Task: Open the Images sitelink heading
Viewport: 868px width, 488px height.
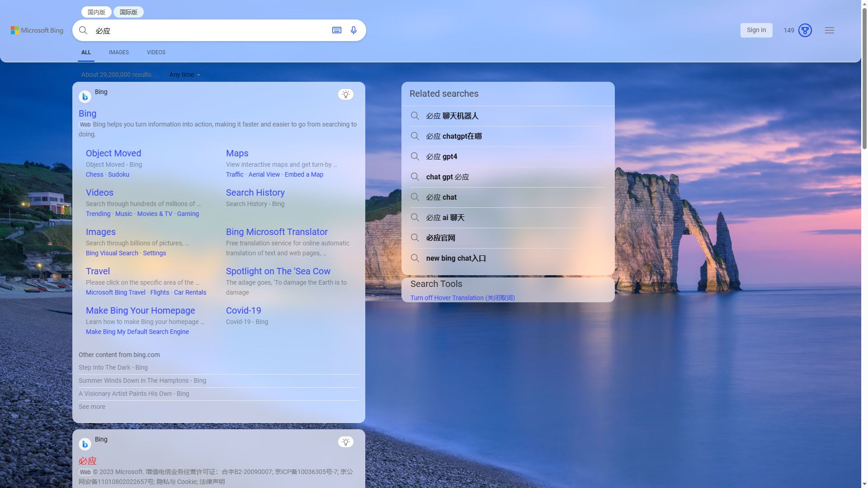Action: (101, 232)
